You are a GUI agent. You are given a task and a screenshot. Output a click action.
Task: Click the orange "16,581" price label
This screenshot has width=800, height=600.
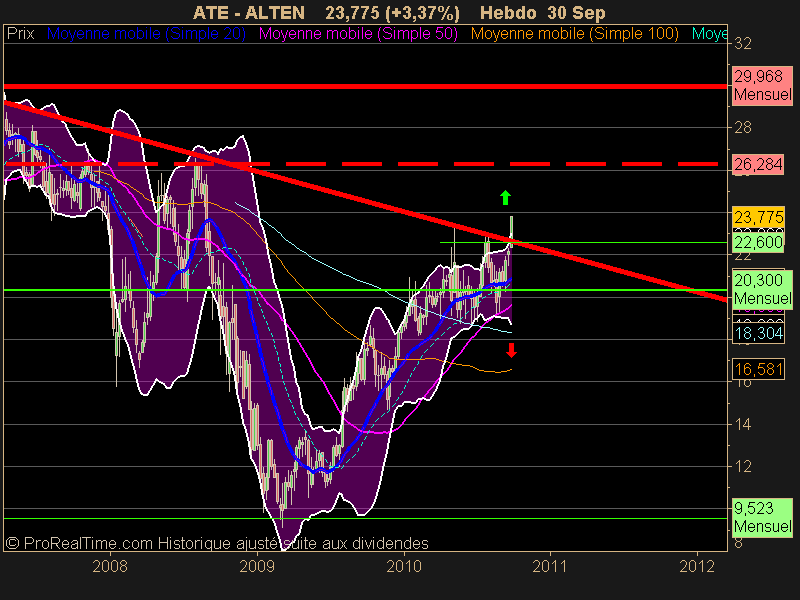point(758,369)
